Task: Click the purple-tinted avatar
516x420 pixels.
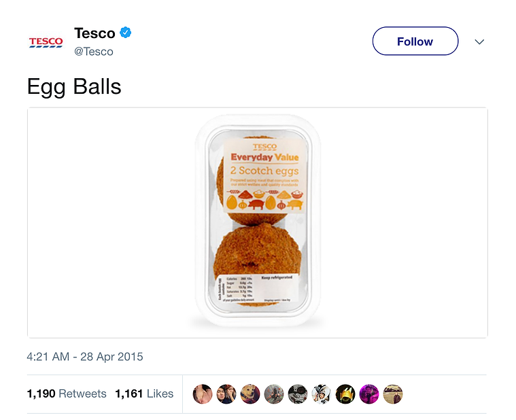Action: 369,393
